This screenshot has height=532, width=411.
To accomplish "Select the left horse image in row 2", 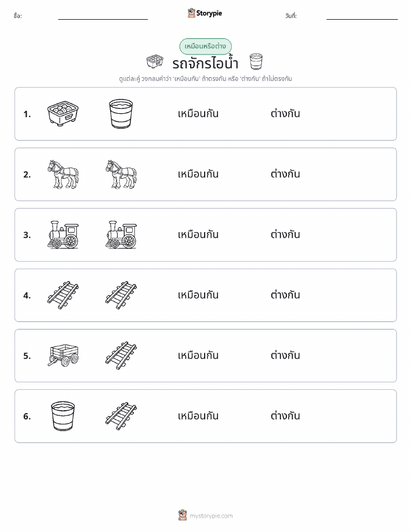I will pyautogui.click(x=63, y=175).
